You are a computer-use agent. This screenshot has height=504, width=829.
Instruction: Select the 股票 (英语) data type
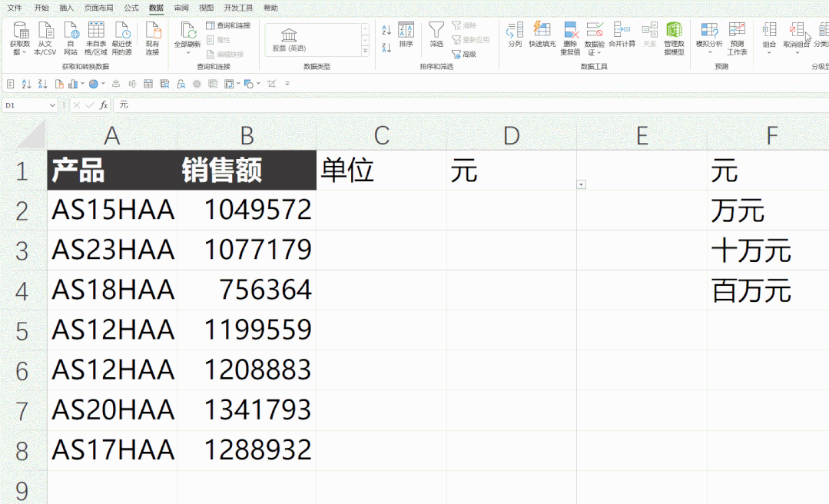click(289, 40)
